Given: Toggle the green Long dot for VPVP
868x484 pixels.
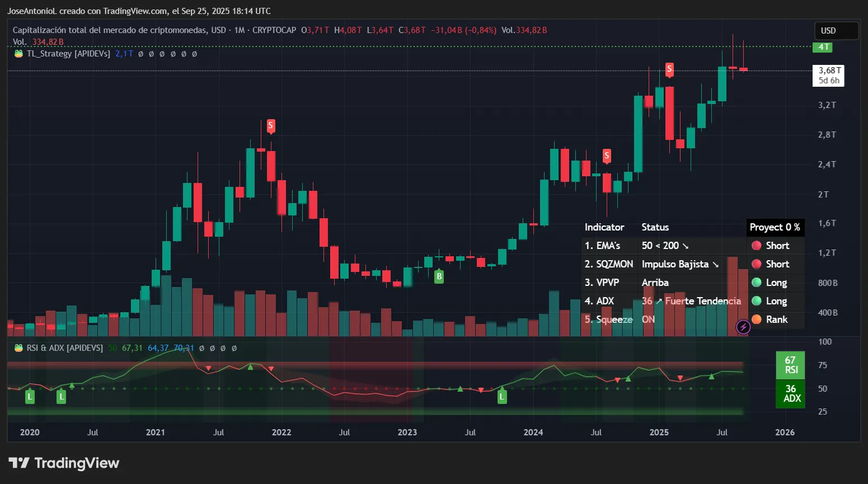Looking at the screenshot, I should tap(758, 283).
